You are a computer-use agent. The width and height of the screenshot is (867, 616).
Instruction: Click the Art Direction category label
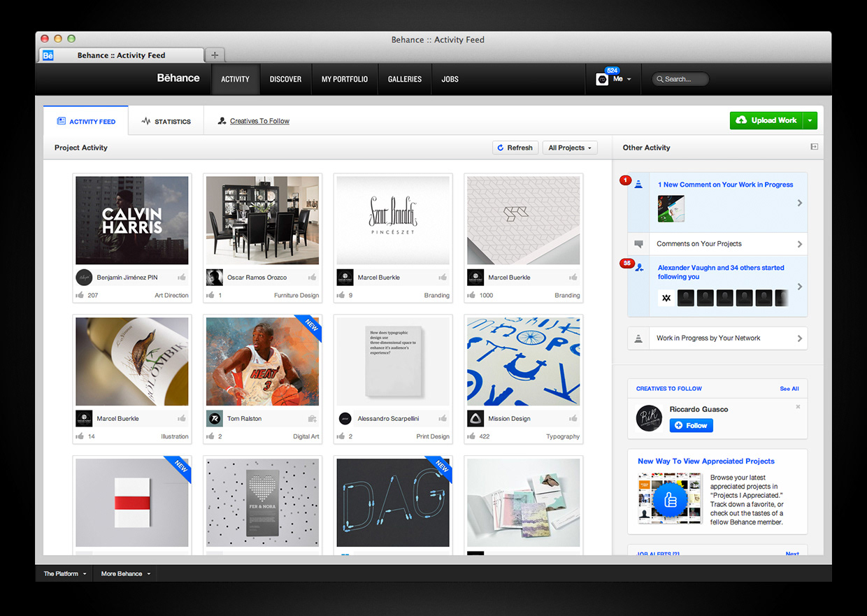point(171,296)
